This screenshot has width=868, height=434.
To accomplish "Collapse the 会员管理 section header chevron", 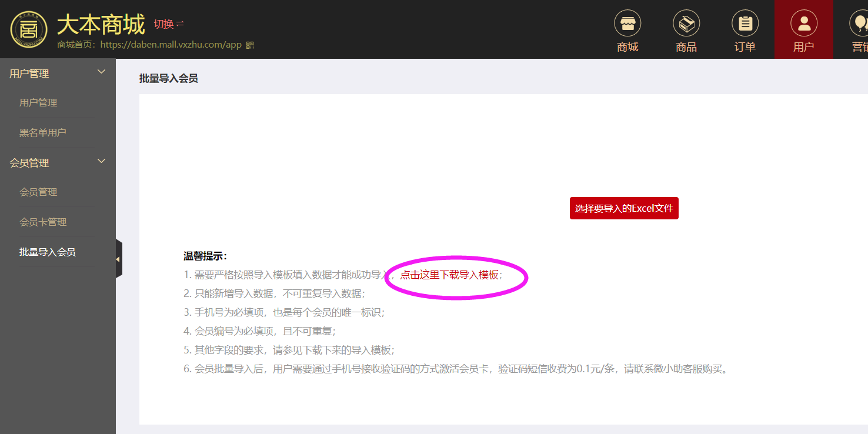I will point(101,162).
